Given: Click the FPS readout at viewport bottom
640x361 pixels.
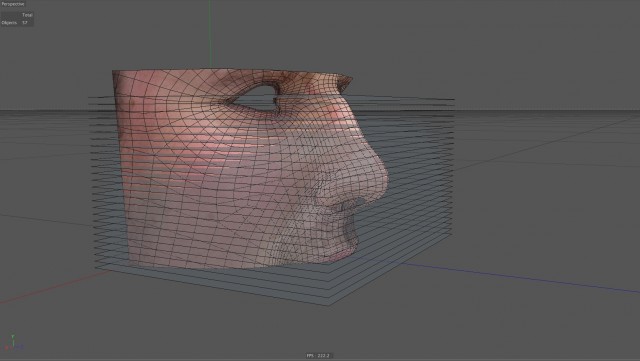Looking at the screenshot, I should pyautogui.click(x=318, y=356).
